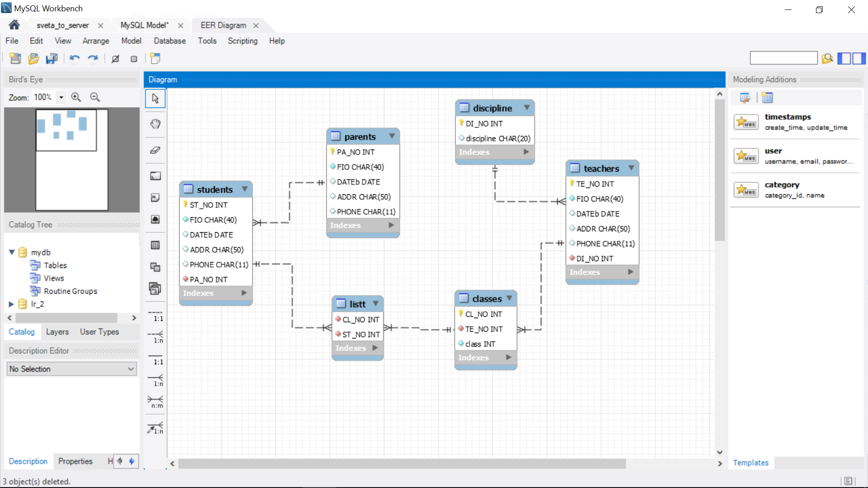The height and width of the screenshot is (488, 868).
Task: Click the toolbar search input field
Action: (x=783, y=58)
